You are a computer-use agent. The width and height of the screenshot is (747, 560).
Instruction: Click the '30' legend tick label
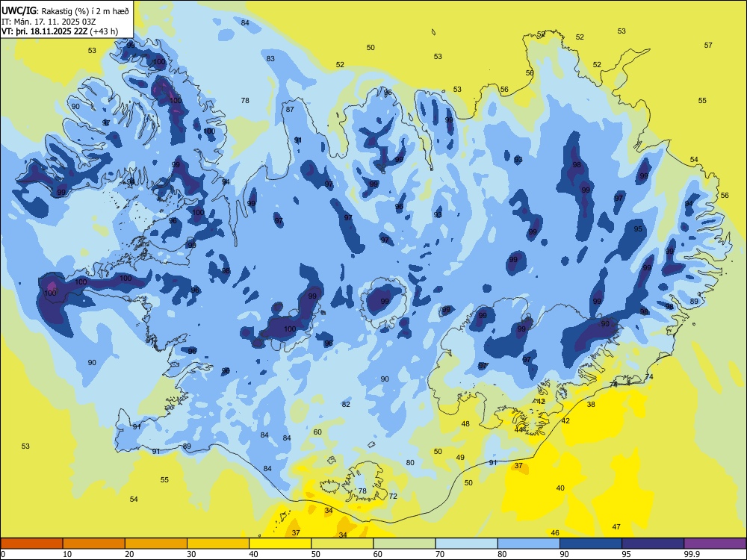191,554
